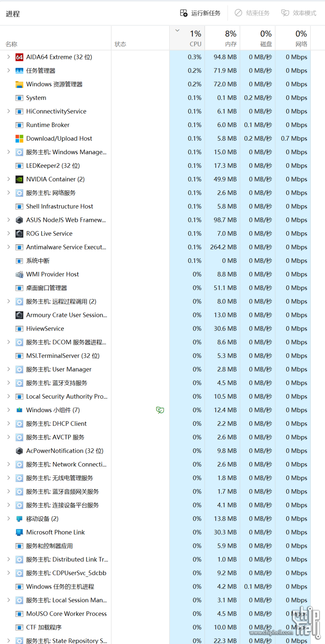Select 服务主机: 无线电管理服务 row
This screenshot has height=644, width=325.
(155, 478)
